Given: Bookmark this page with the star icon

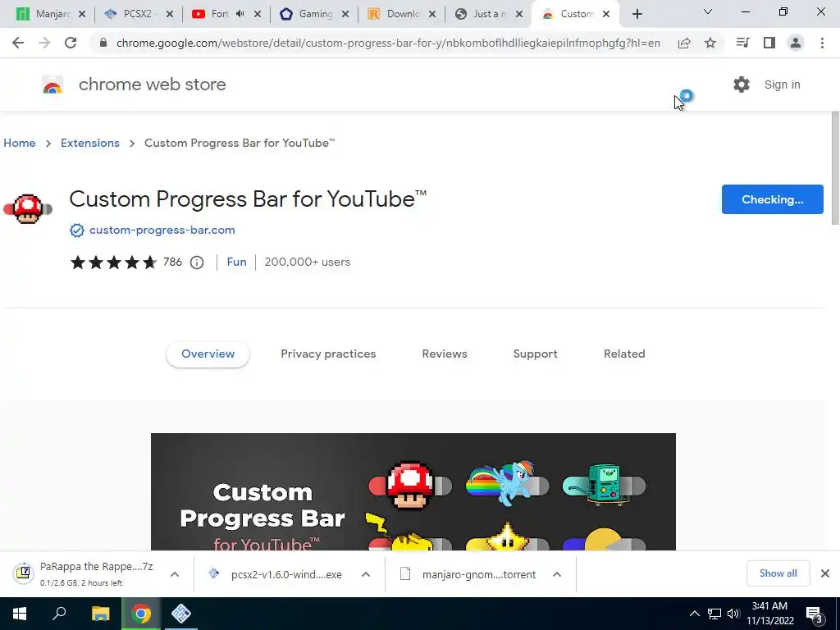Looking at the screenshot, I should (710, 43).
